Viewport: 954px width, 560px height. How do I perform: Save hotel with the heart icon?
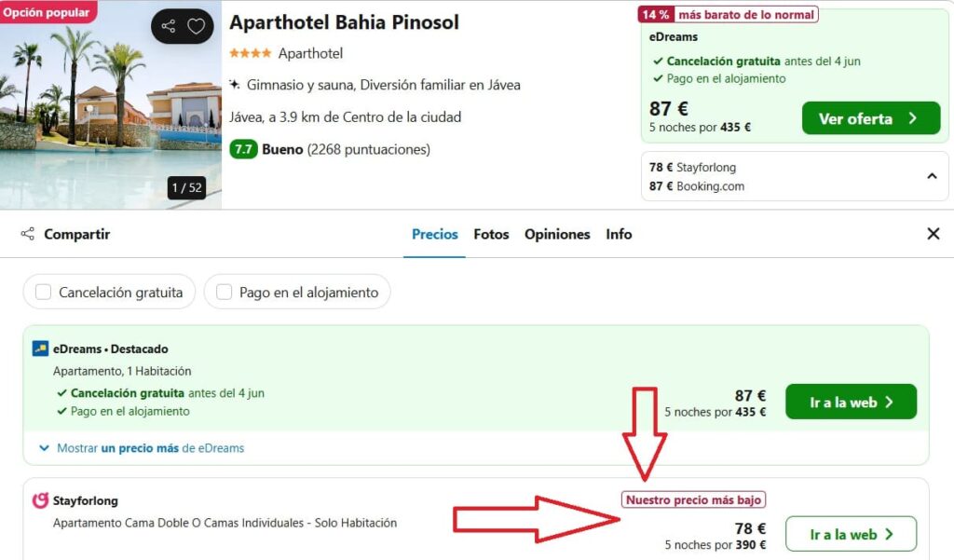pos(196,26)
